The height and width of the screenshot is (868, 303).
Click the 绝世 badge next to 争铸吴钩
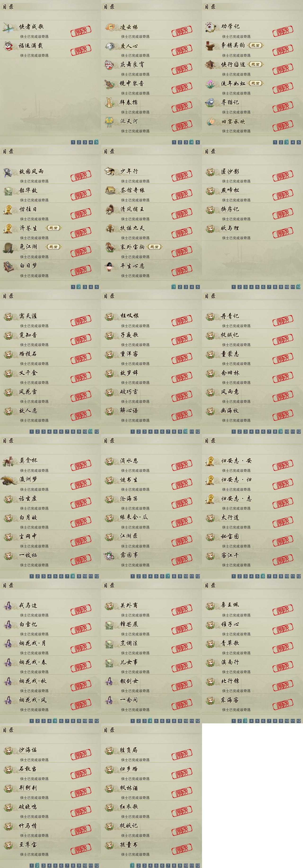pyautogui.click(x=255, y=45)
